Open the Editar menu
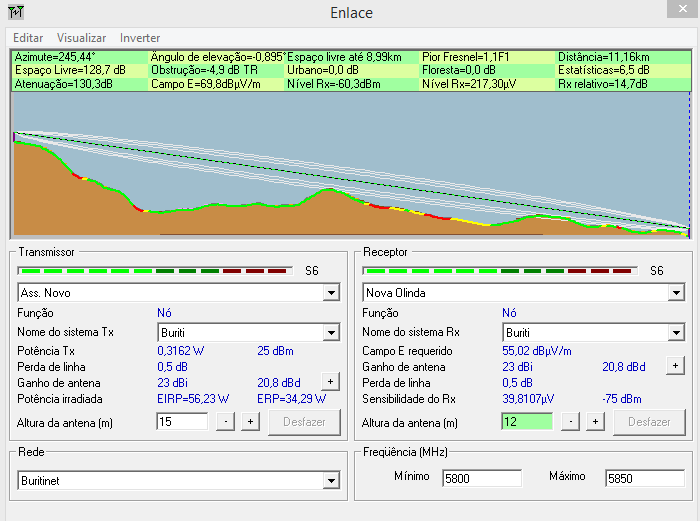This screenshot has width=700, height=521. 27,38
